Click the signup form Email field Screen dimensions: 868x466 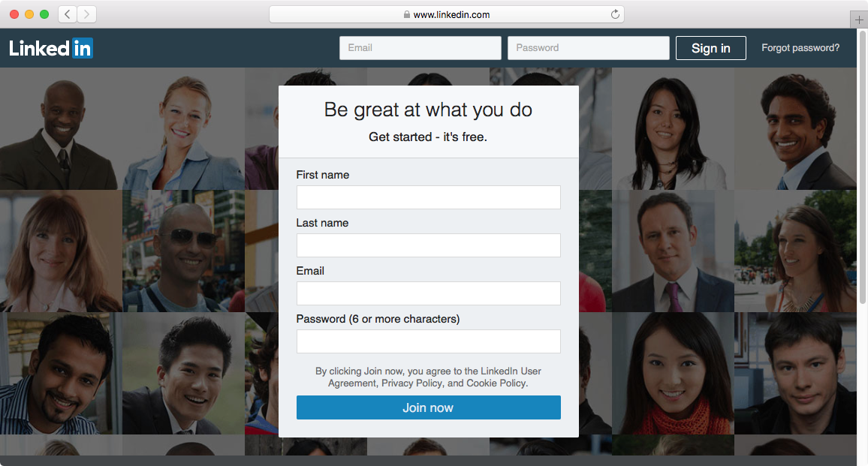[429, 293]
